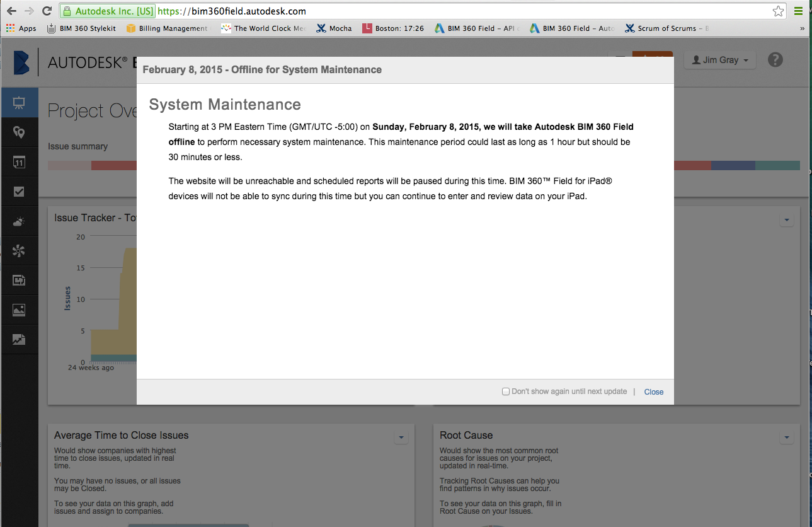Bookmark this page with the star icon
The width and height of the screenshot is (812, 527).
point(779,11)
